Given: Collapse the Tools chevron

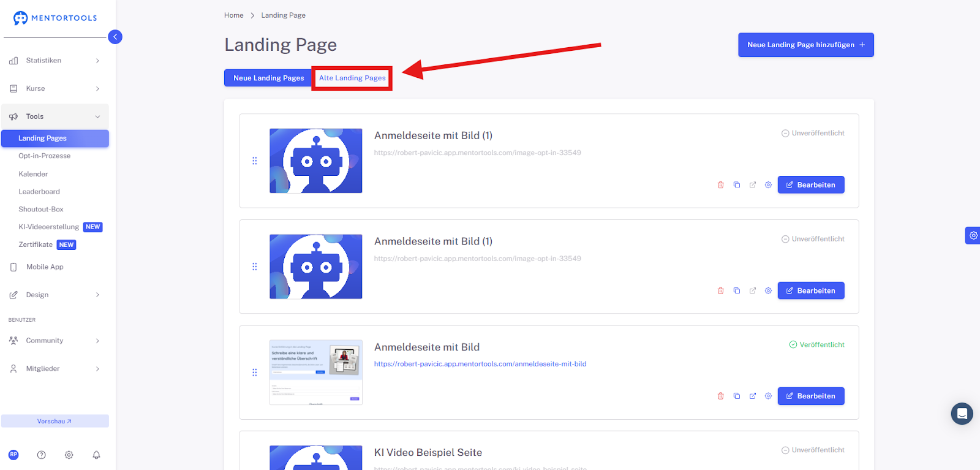Looking at the screenshot, I should point(97,116).
